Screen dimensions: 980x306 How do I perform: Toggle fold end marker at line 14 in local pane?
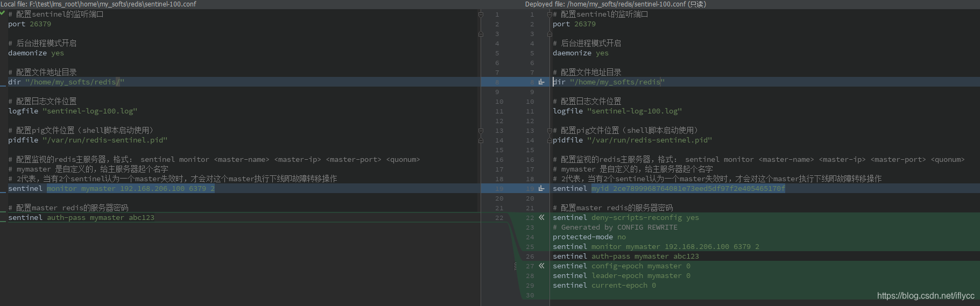click(x=481, y=140)
